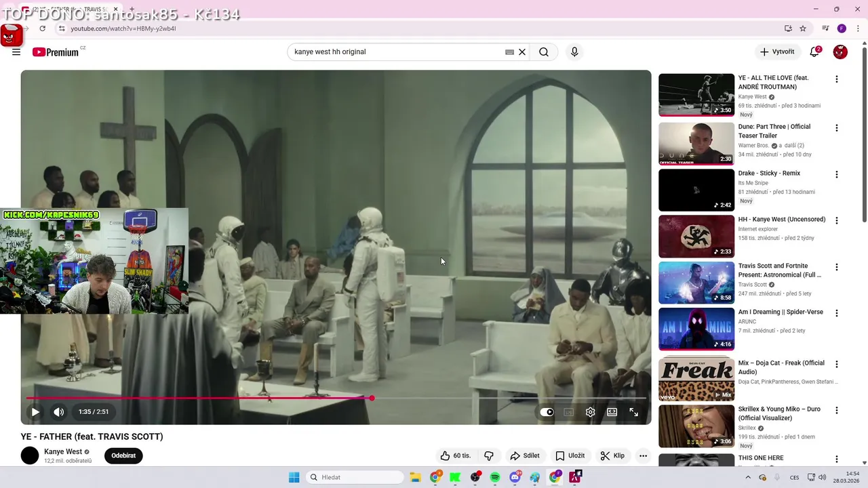Share the video via Sdílet
Screen dimensions: 868x488
click(x=525, y=456)
